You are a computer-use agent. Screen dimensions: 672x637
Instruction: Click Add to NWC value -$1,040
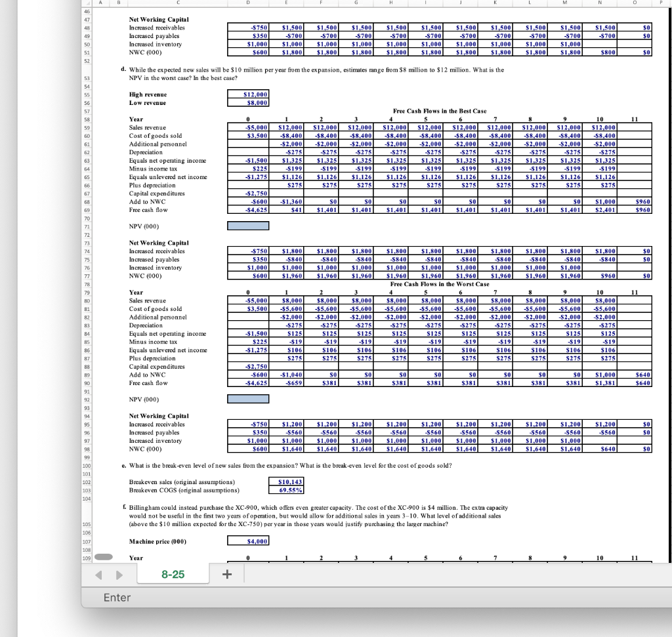(x=286, y=375)
